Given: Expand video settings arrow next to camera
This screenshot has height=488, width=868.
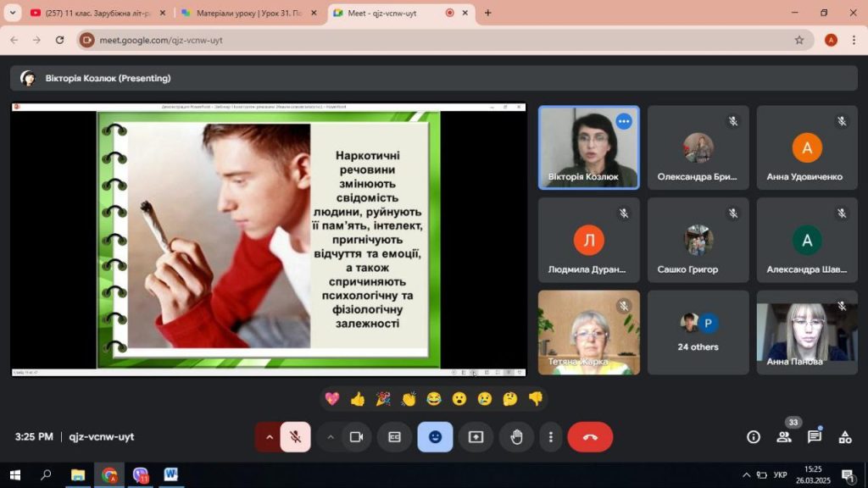Looking at the screenshot, I should (331, 437).
